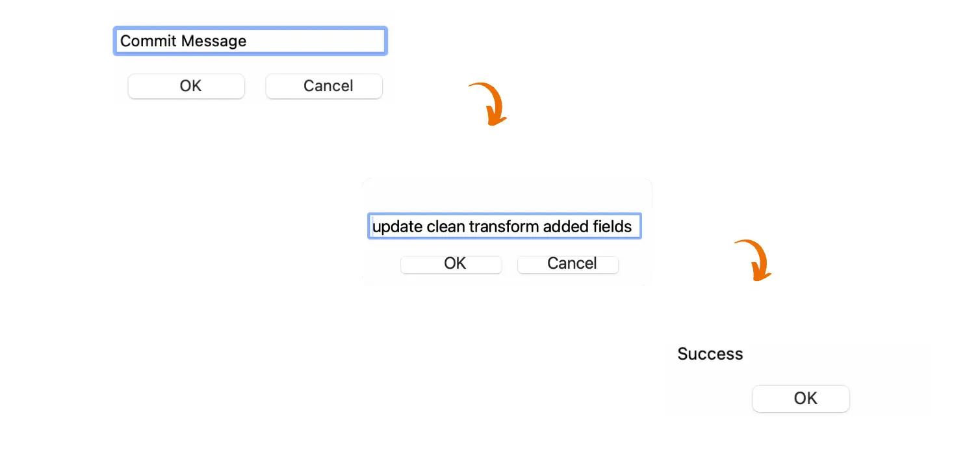
Task: Click the word "clean" in the typed message
Action: point(446,226)
